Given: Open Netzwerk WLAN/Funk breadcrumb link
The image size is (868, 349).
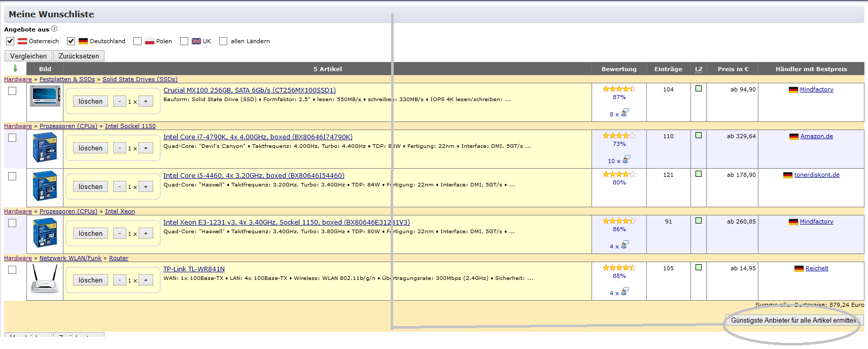Looking at the screenshot, I should [x=71, y=258].
